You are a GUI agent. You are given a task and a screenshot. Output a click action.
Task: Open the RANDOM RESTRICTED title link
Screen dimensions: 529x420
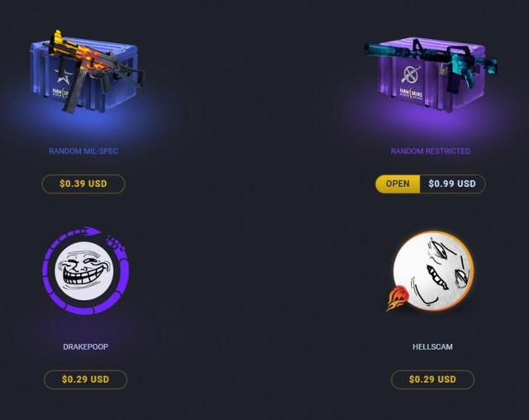coord(431,151)
